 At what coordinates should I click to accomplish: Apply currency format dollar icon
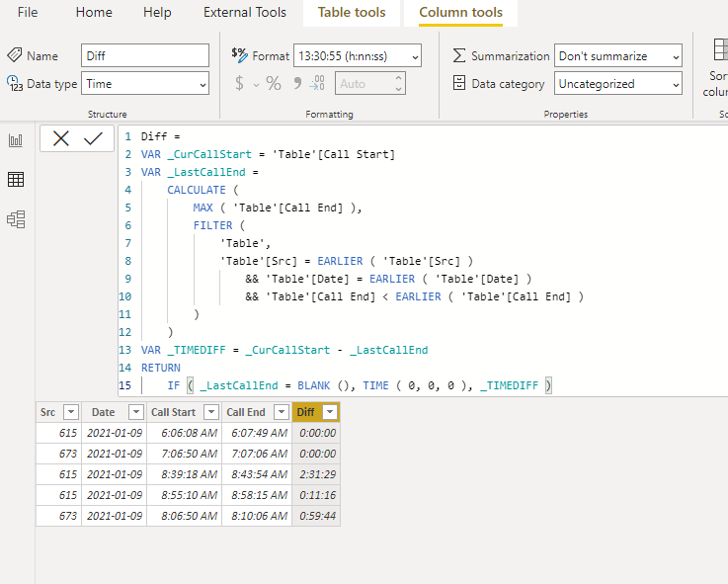239,84
